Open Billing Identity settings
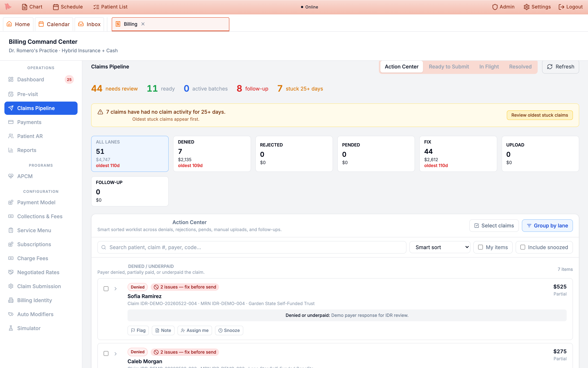Viewport: 588px width, 368px height. click(41, 300)
